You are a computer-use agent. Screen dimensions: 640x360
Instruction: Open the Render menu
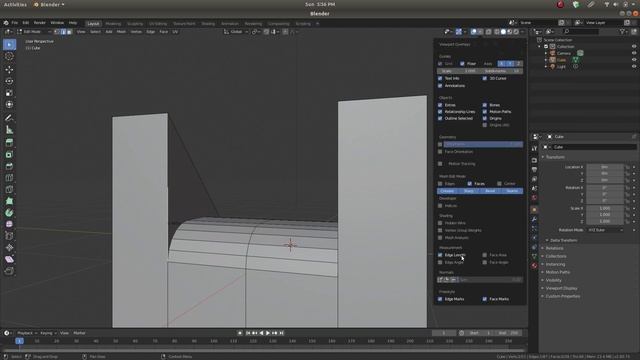(40, 23)
